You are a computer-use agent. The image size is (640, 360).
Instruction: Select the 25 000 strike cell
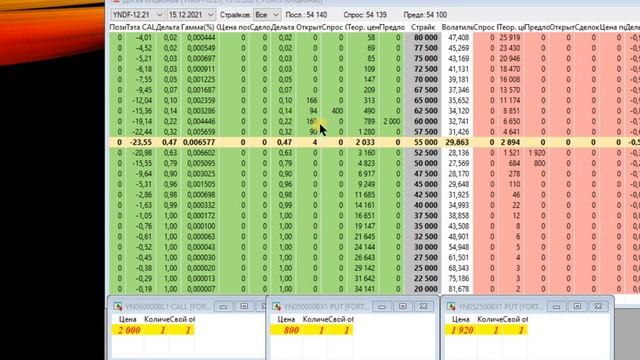423,268
